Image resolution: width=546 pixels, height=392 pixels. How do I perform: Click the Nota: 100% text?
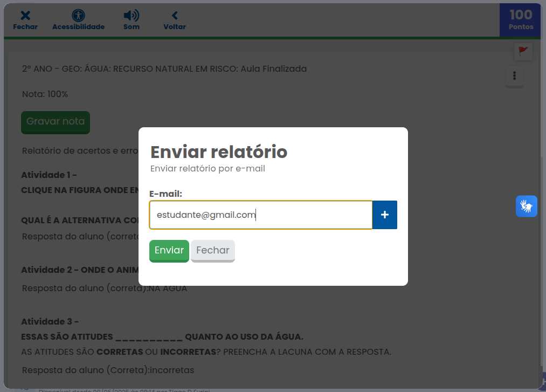[x=45, y=94]
